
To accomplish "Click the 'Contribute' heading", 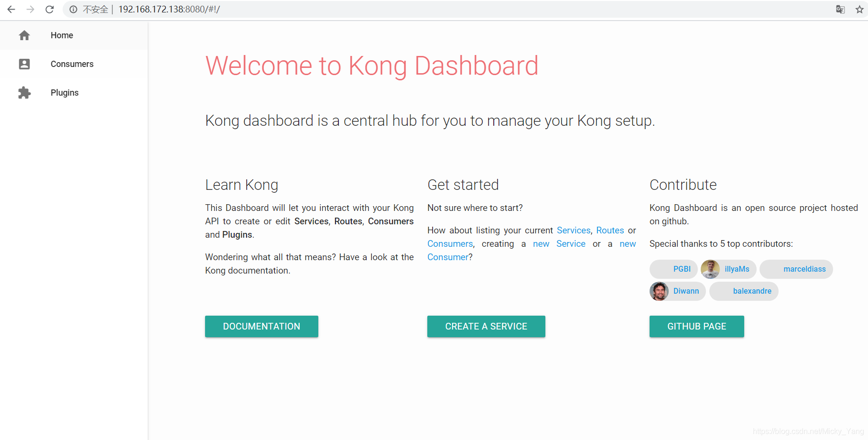I will (x=683, y=185).
